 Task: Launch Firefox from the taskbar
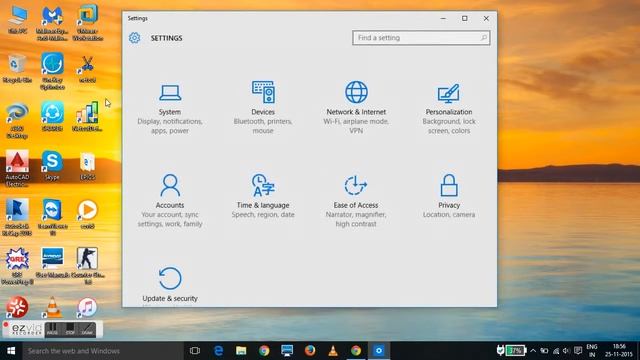tap(310, 351)
